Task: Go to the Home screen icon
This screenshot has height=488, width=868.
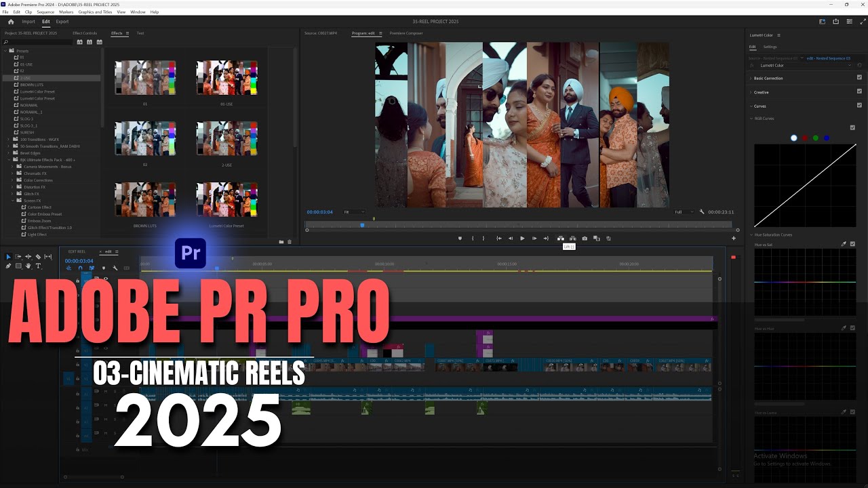Action: pyautogui.click(x=11, y=22)
